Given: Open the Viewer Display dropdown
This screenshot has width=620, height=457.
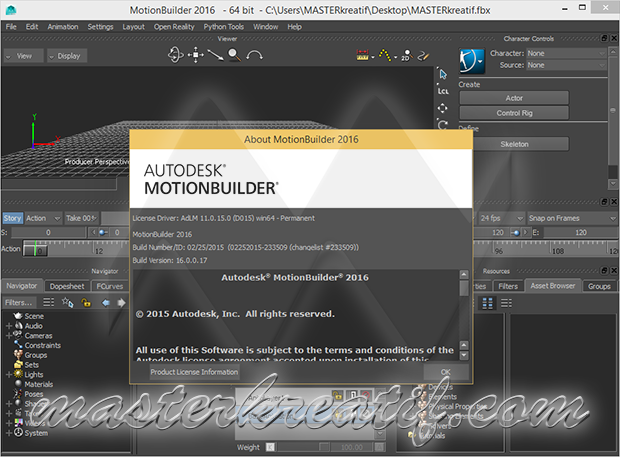Looking at the screenshot, I should coord(67,56).
